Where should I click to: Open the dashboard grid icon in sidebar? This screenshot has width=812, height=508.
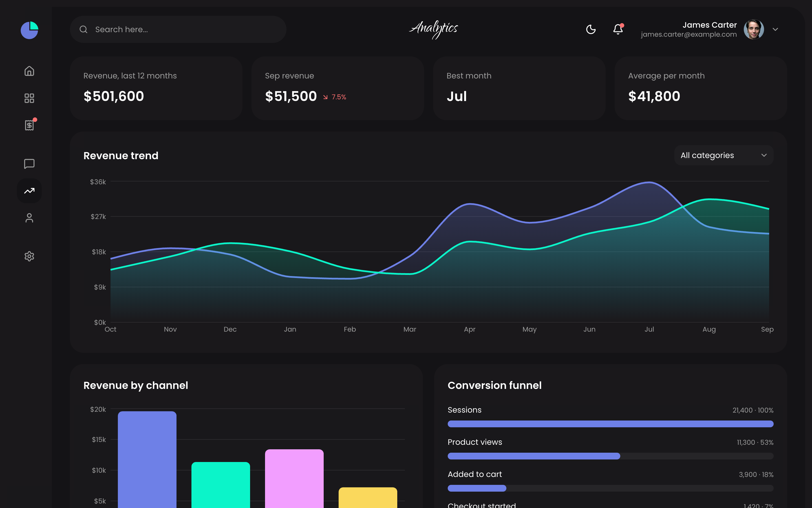coord(29,98)
